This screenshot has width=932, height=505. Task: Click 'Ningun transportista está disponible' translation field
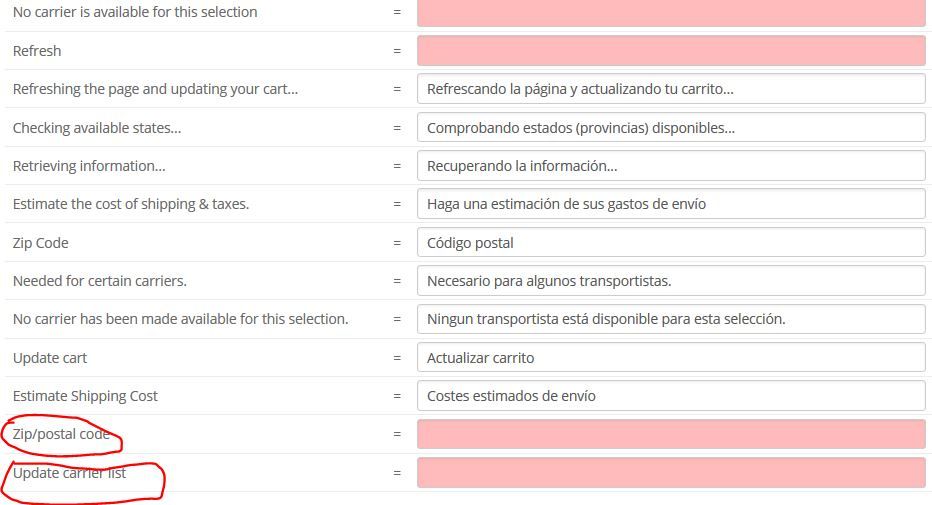[671, 319]
